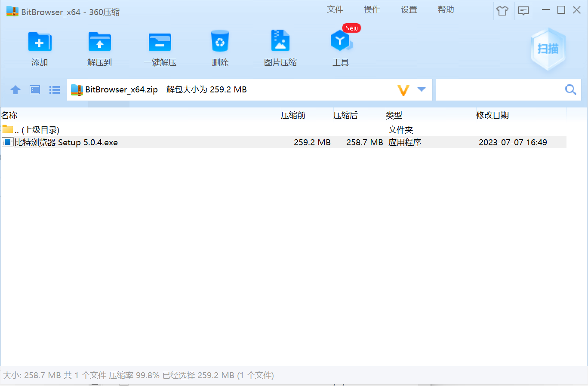Open the Settings (设置) menu
The height and width of the screenshot is (386, 588).
click(x=409, y=9)
